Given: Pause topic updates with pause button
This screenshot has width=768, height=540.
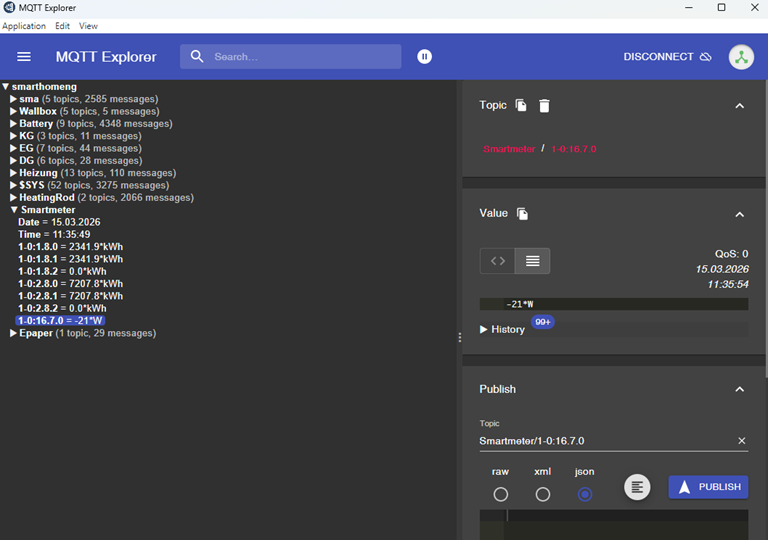Looking at the screenshot, I should (425, 57).
